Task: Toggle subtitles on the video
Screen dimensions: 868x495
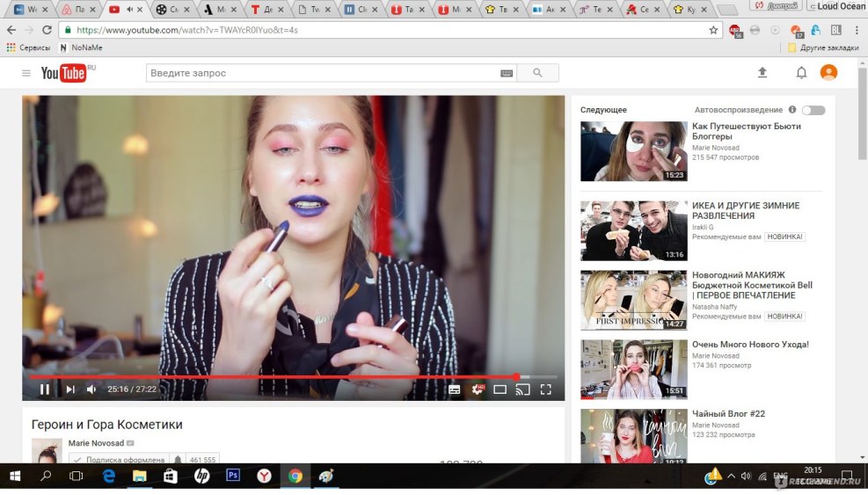Action: click(455, 389)
